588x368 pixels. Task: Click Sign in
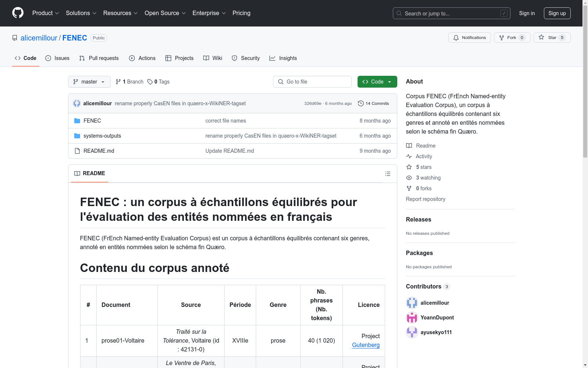coord(527,13)
